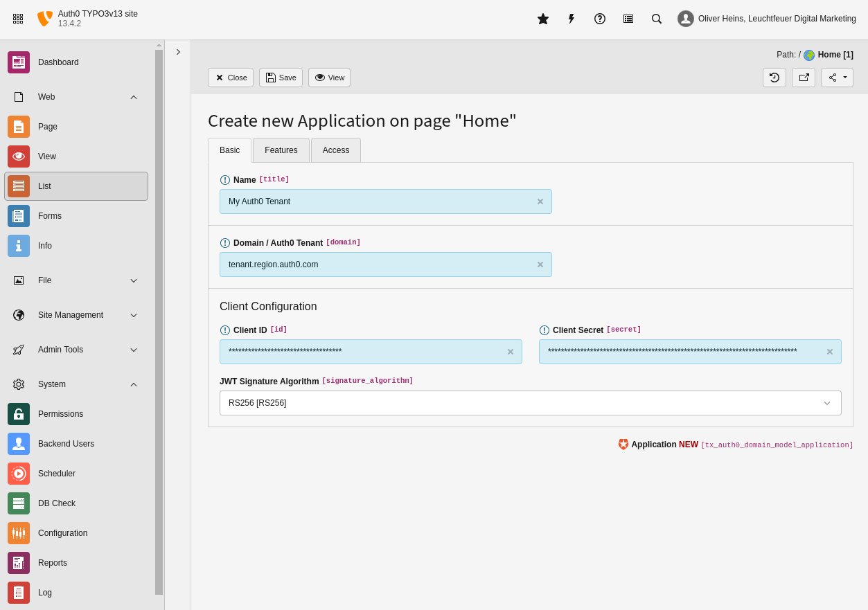The width and height of the screenshot is (868, 610).
Task: Switch to the Access tab
Action: 335,150
